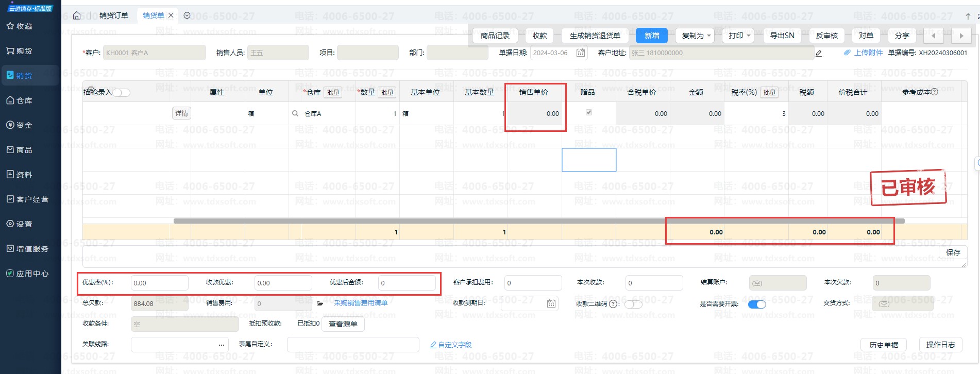The image size is (980, 374).
Task: Open the 采购销售费用清单 link
Action: tap(361, 303)
